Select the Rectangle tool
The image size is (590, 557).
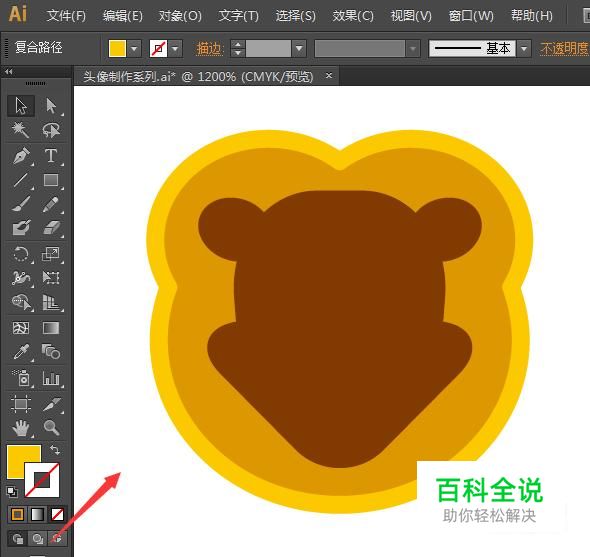click(x=51, y=180)
